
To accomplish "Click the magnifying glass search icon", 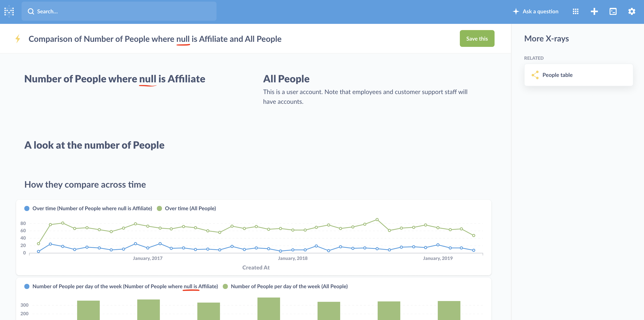I will [x=31, y=11].
